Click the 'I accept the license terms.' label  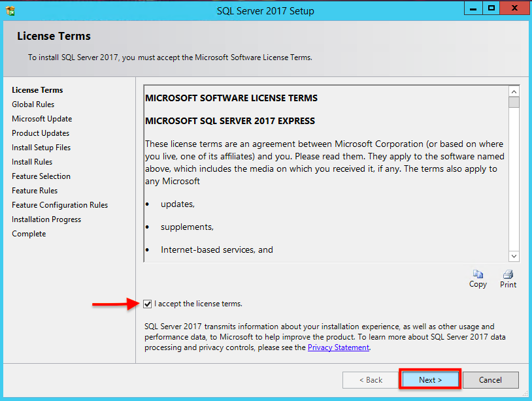(x=198, y=304)
